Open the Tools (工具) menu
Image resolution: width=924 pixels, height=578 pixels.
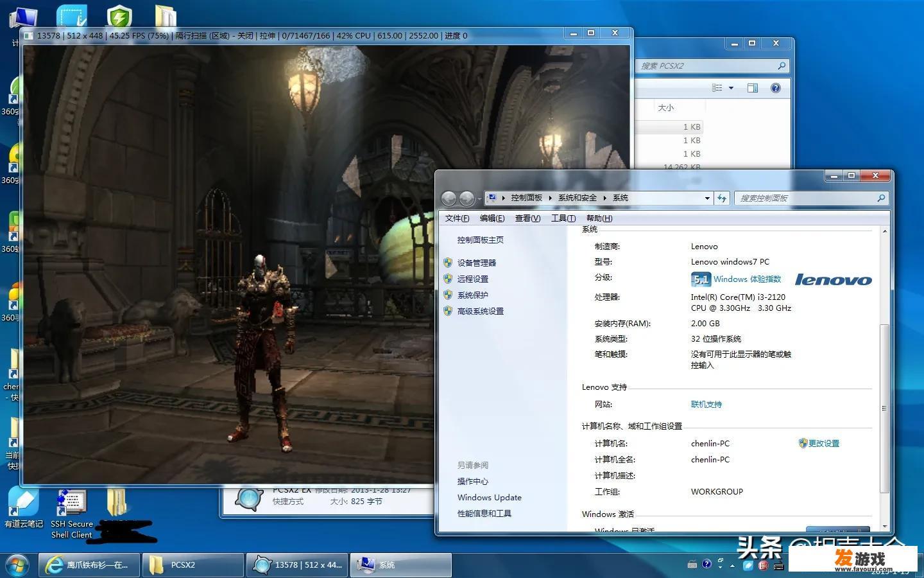[x=563, y=218]
